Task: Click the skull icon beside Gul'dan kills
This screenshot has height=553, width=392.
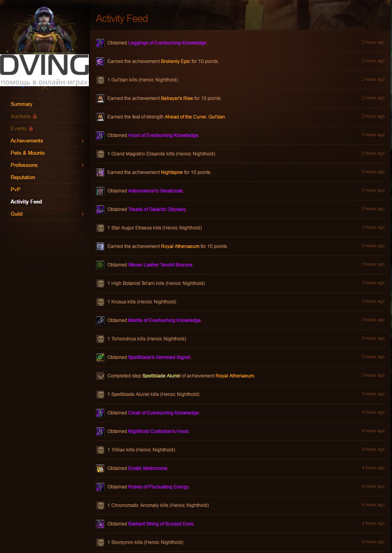Action: coord(100,80)
